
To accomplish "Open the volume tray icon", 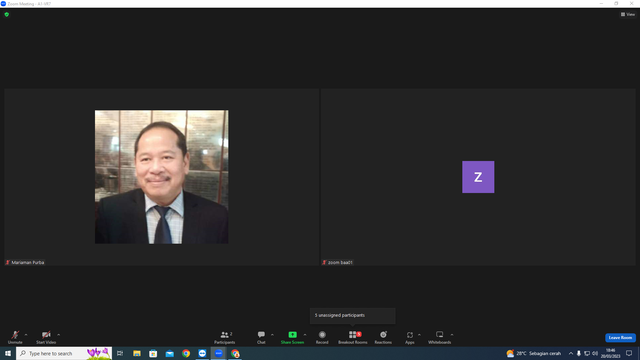I will (x=595, y=353).
